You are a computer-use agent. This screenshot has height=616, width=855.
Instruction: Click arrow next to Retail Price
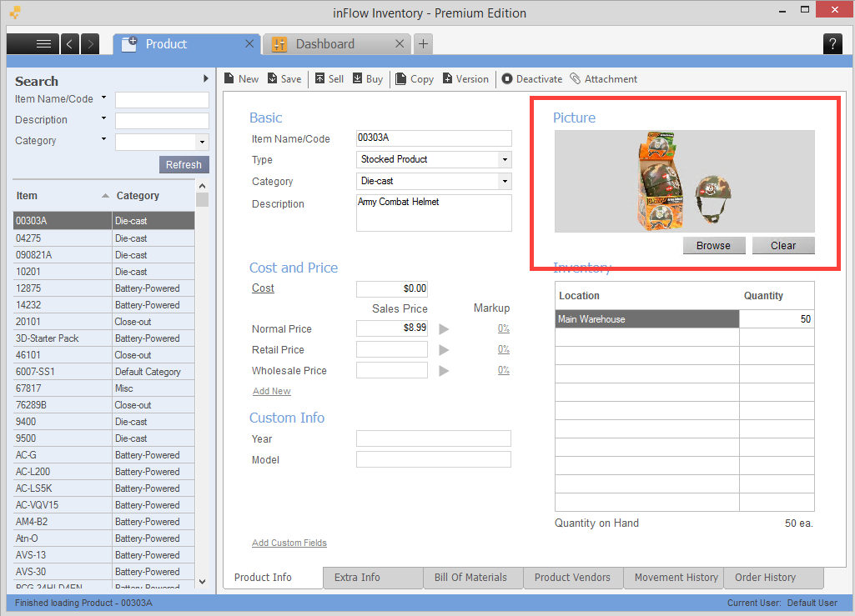[x=445, y=349]
